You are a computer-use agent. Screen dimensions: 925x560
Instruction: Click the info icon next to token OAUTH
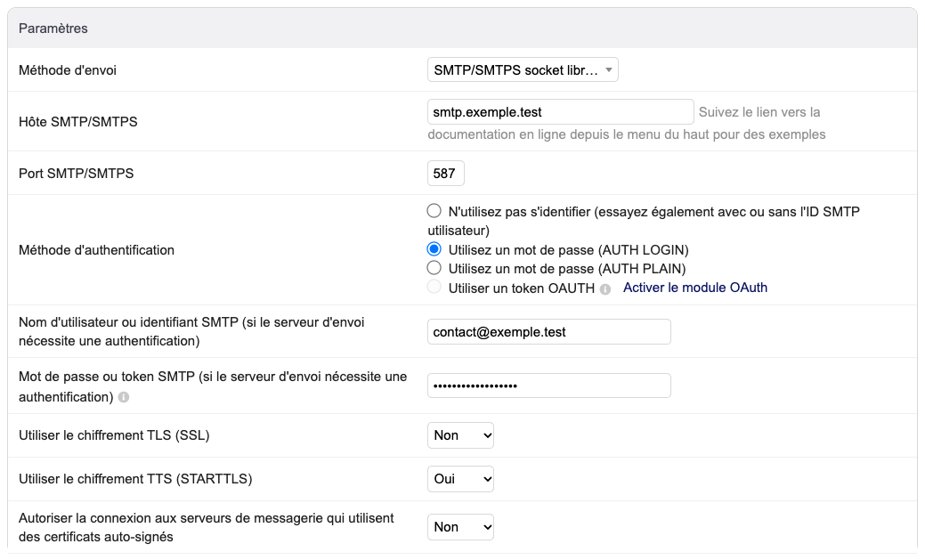point(605,289)
